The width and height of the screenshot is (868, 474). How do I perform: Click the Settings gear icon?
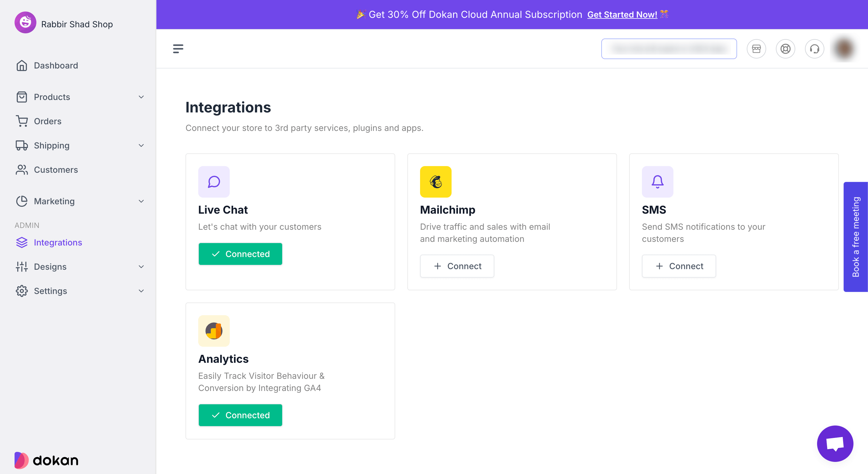22,291
